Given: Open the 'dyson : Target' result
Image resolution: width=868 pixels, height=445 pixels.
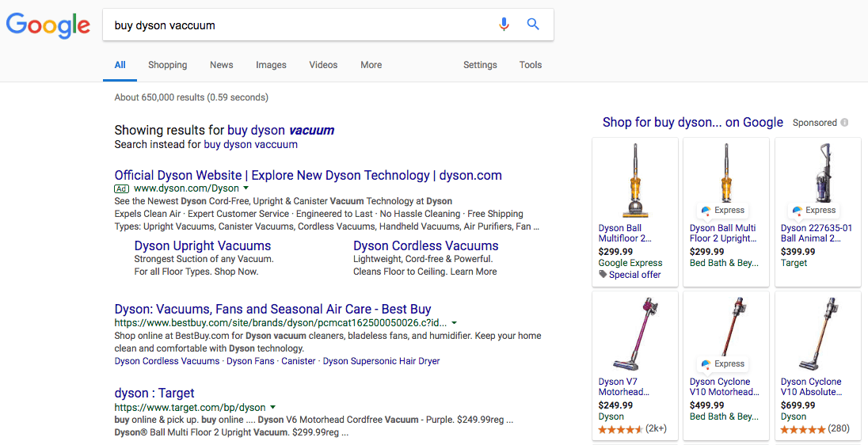Looking at the screenshot, I should tap(154, 394).
